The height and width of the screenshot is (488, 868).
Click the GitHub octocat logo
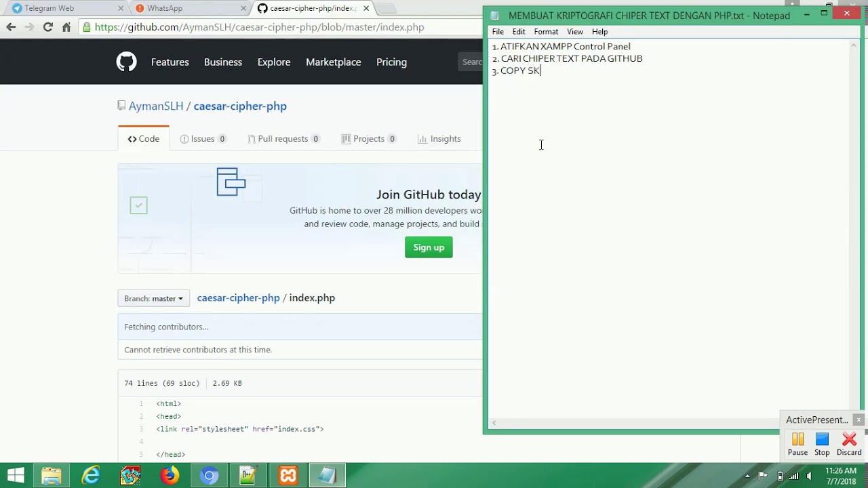[126, 62]
